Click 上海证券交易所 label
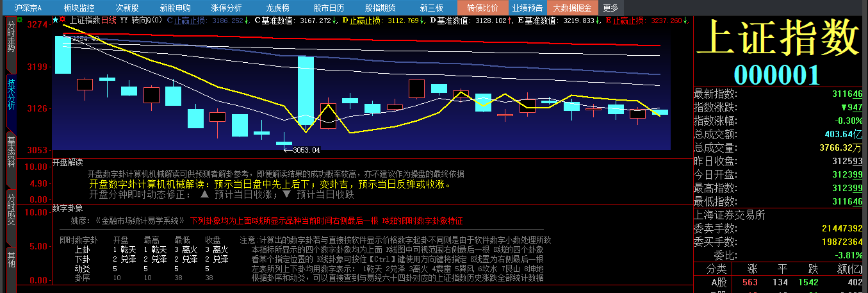The height and width of the screenshot is (293, 868). click(730, 215)
